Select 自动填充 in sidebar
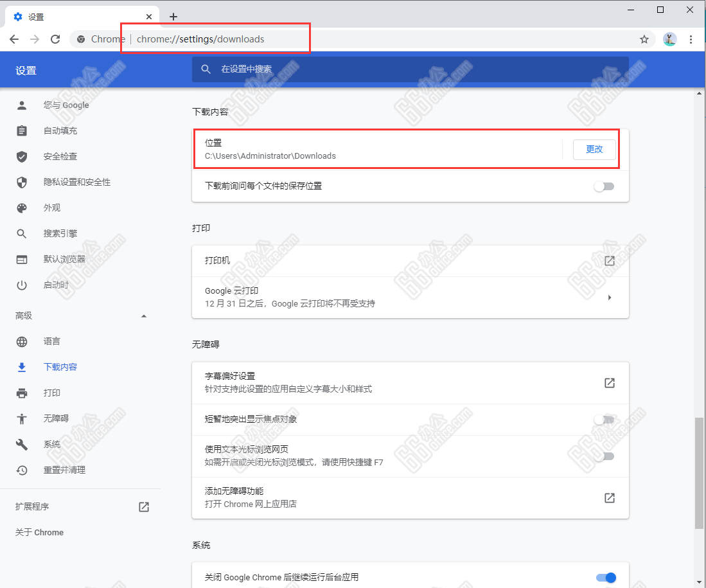 [60, 130]
